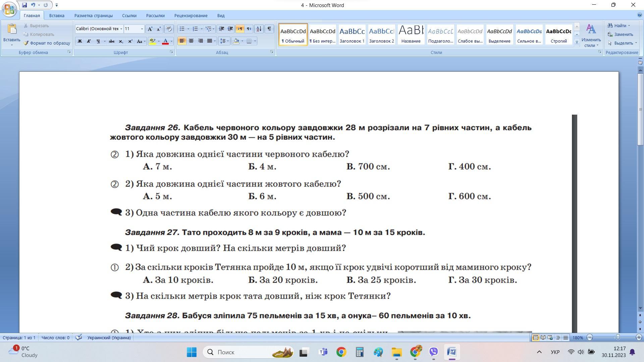Sort the selected text alphabetically
Image resolution: width=644 pixels, height=362 pixels.
(259, 29)
